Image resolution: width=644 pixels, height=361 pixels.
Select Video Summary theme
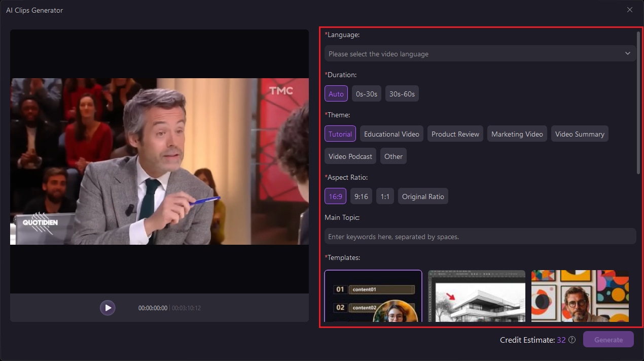pyautogui.click(x=580, y=134)
